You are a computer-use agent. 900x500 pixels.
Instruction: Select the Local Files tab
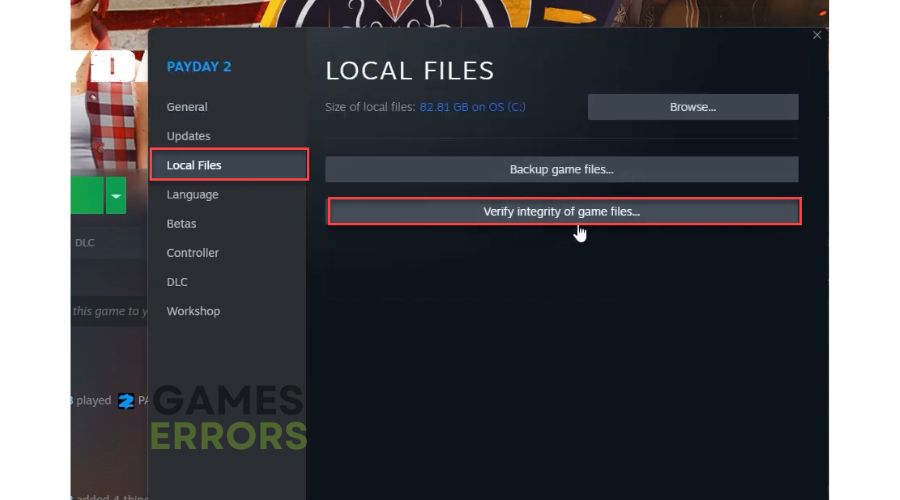[x=229, y=165]
